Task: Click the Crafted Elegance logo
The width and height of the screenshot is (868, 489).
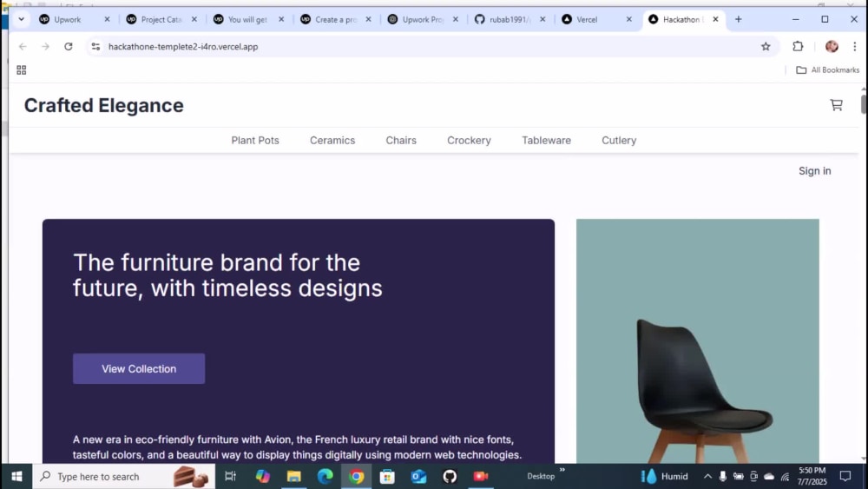Action: (103, 105)
